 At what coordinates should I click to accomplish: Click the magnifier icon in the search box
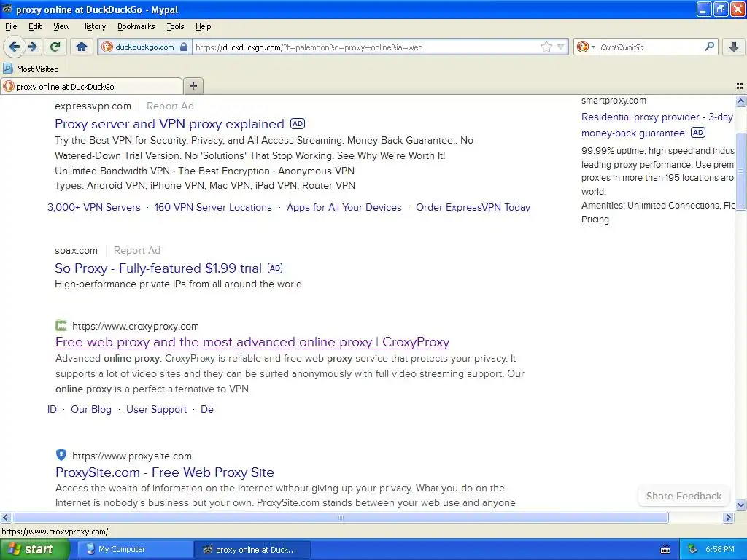pos(709,46)
